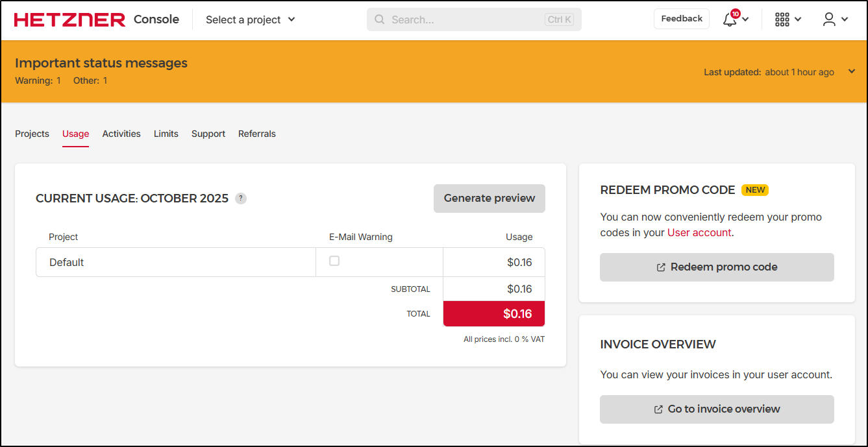Click Go to invoice overview
Image resolution: width=868 pixels, height=447 pixels.
[716, 409]
